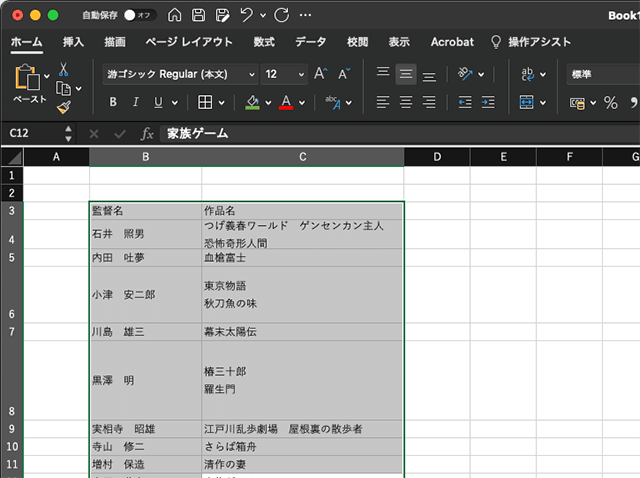Image resolution: width=640 pixels, height=478 pixels.
Task: Click the Save floppy disk icon
Action: (198, 15)
